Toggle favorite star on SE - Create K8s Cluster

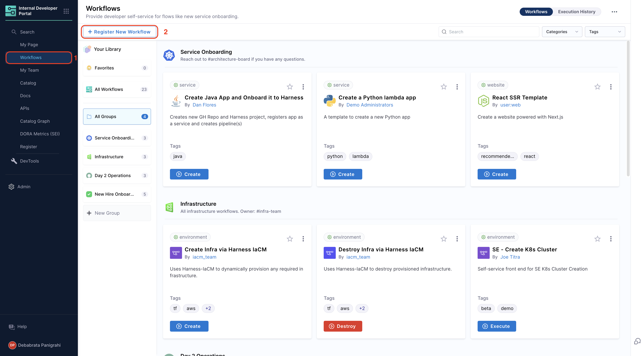pos(597,239)
